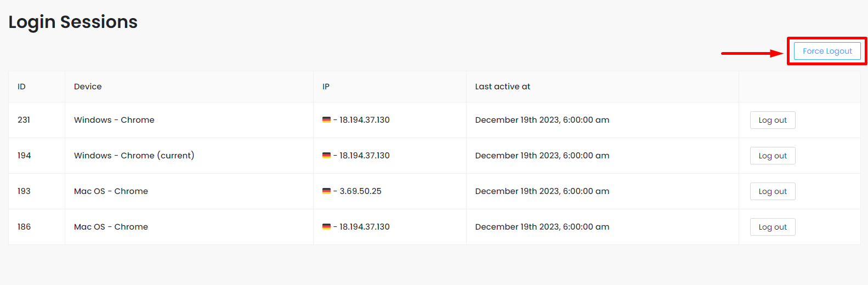Click Mac OS - Chrome in row 193
868x285 pixels.
[x=111, y=191]
